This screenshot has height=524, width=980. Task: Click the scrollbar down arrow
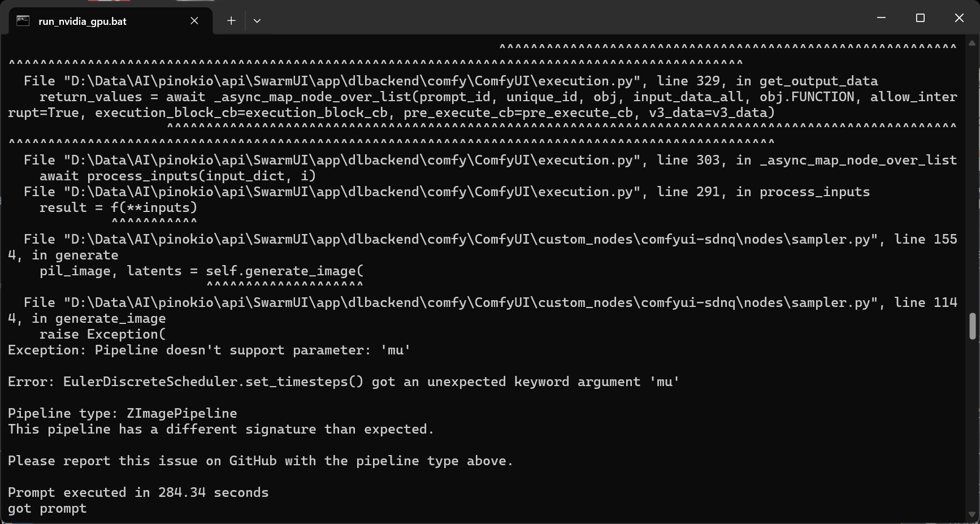[x=972, y=514]
